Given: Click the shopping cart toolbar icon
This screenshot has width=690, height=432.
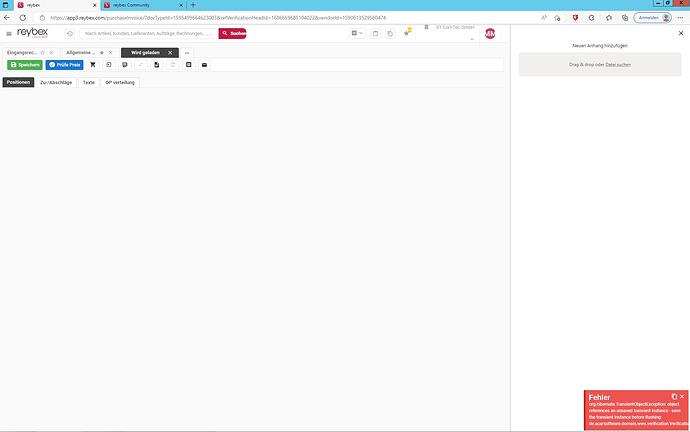Looking at the screenshot, I should point(93,65).
